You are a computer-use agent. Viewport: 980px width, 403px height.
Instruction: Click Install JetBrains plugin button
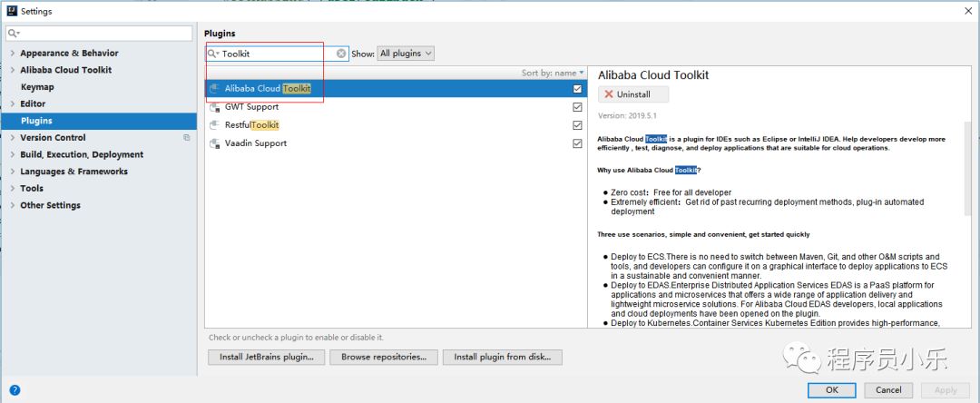click(266, 357)
